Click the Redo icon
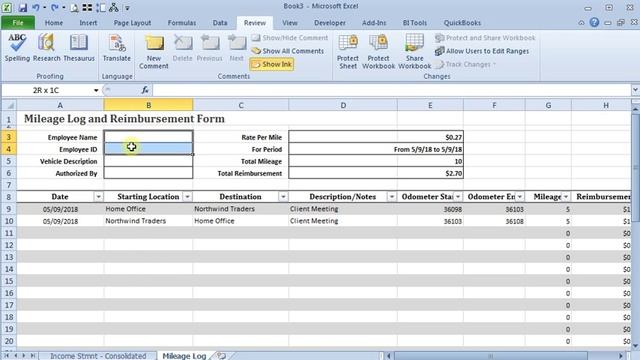The height and width of the screenshot is (360, 640). coord(55,7)
